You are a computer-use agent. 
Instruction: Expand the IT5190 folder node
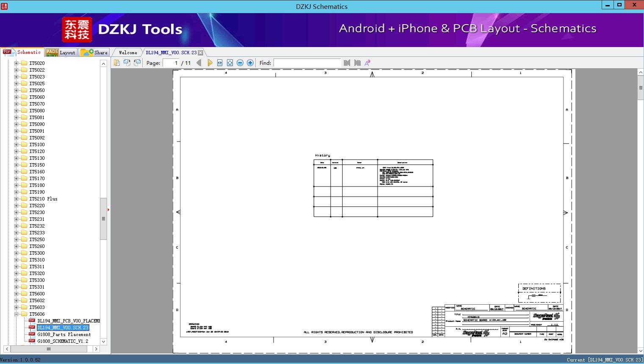[x=16, y=192]
